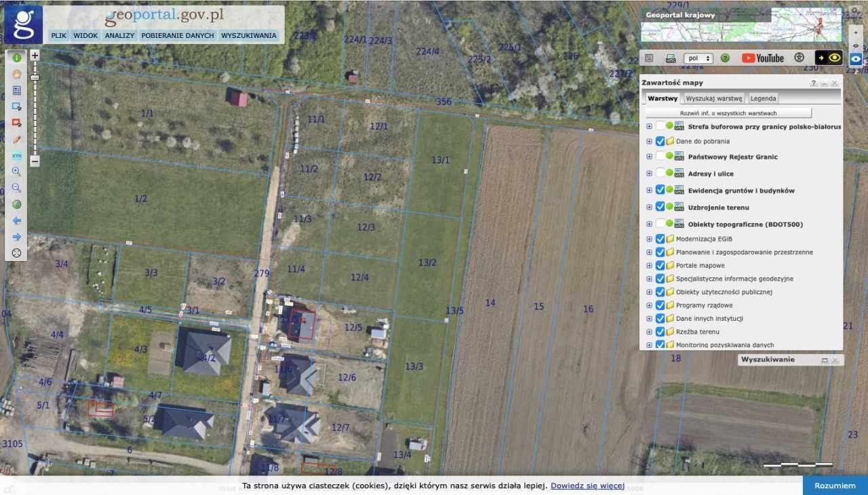This screenshot has height=495, width=868.
Task: Open the WYSZUKIWANIA menu
Action: click(x=249, y=35)
